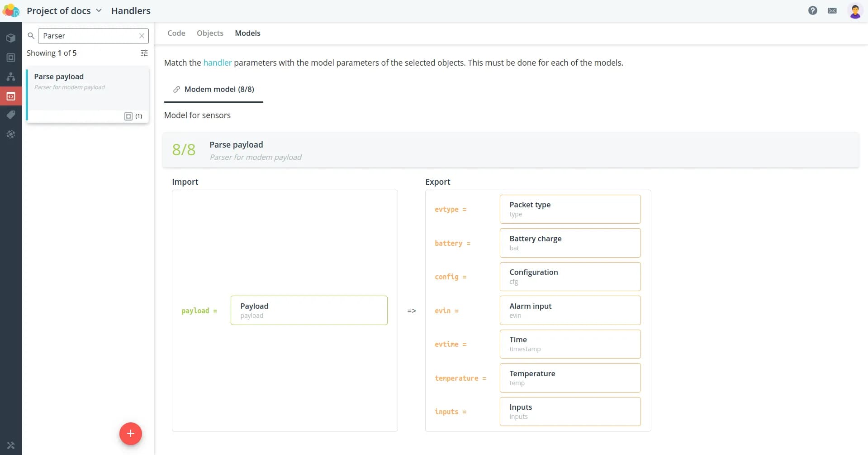Open the hierarchy tree icon in sidebar
The height and width of the screenshot is (455, 868).
click(x=11, y=77)
